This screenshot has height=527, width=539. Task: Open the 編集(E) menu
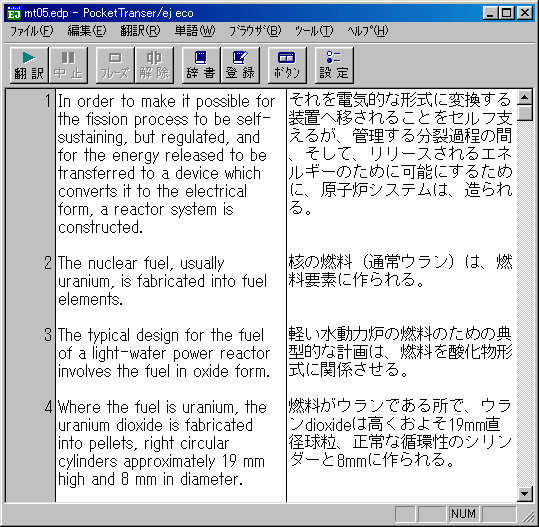point(87,31)
